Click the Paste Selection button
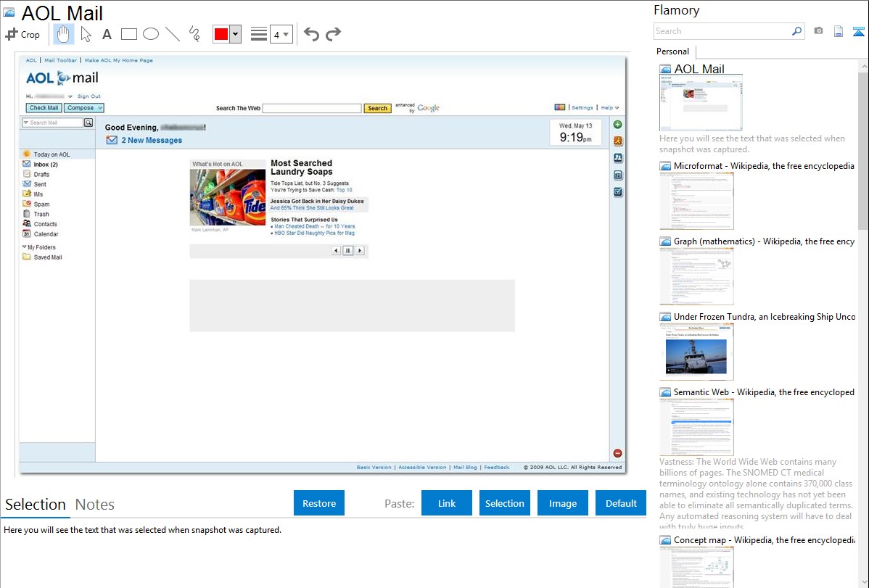This screenshot has width=869, height=588. [504, 503]
